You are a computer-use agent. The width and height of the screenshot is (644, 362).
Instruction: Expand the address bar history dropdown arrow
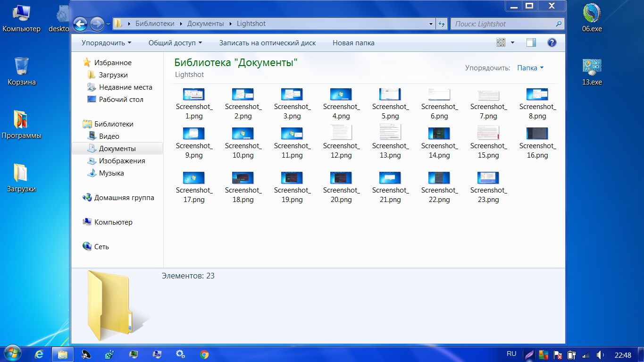[x=431, y=24]
